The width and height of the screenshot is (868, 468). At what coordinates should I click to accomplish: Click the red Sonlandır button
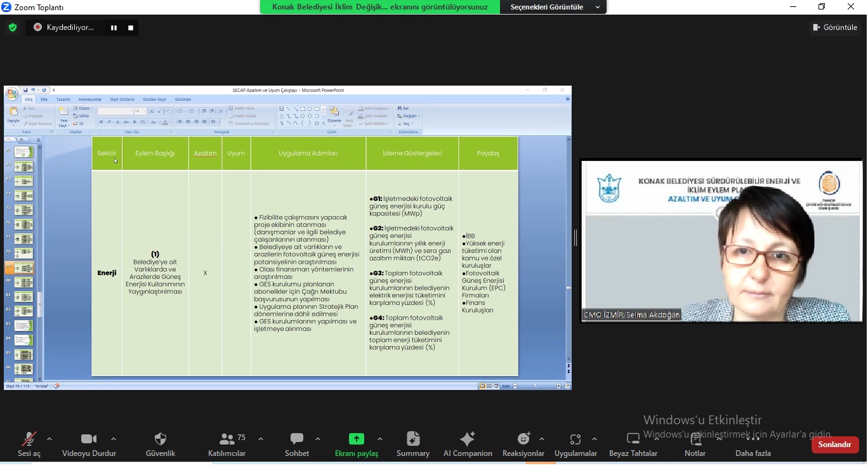point(834,445)
